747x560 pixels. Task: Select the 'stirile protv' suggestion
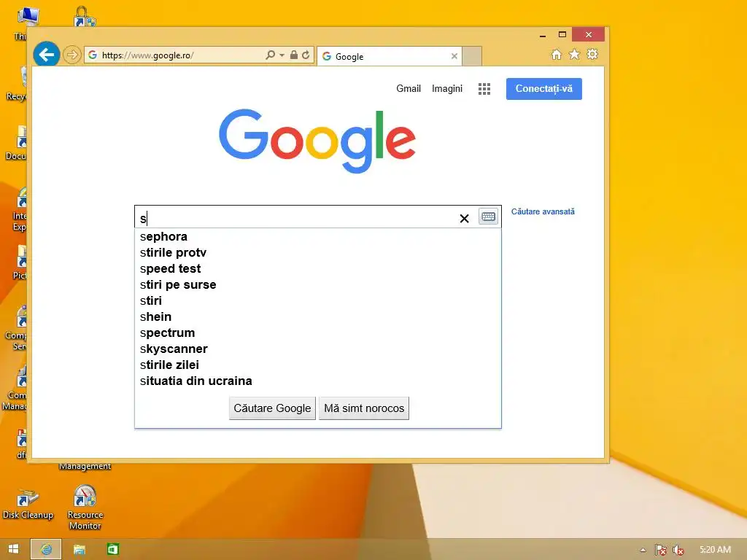point(318,252)
